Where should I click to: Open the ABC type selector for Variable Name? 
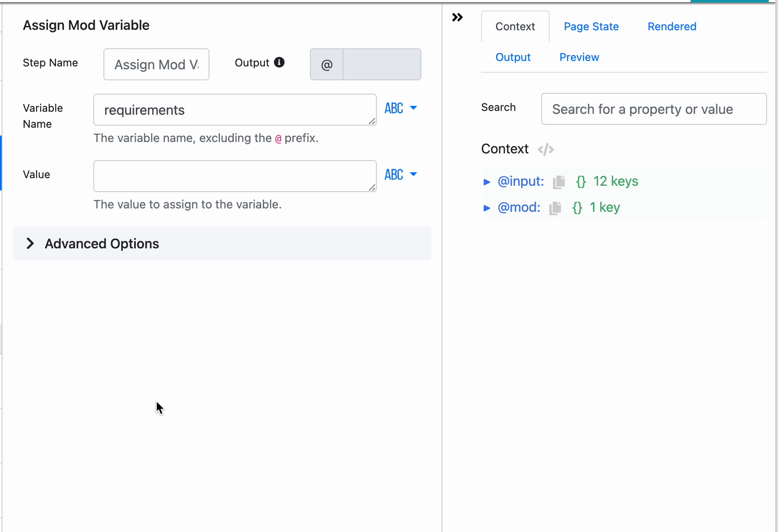pyautogui.click(x=400, y=108)
